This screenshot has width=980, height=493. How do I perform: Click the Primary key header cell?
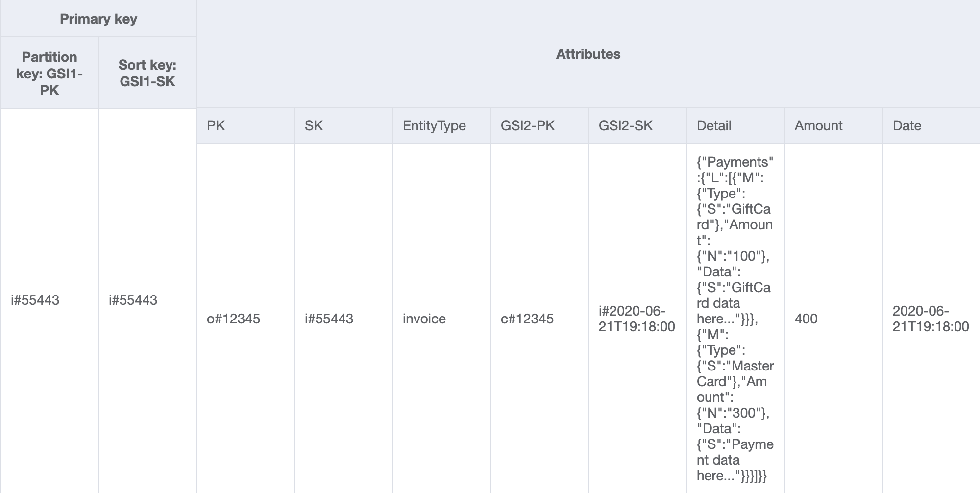(x=98, y=19)
